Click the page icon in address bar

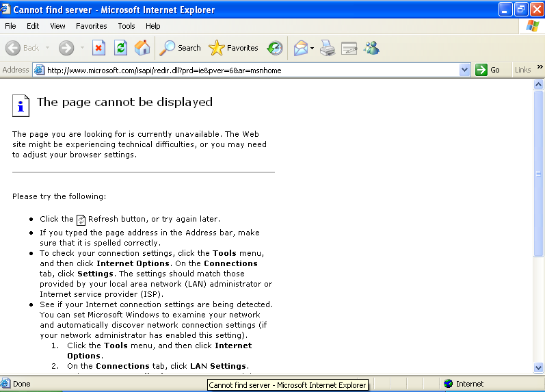pos(39,70)
